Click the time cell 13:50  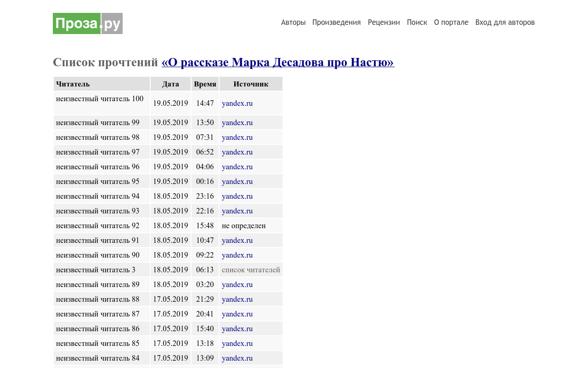(x=205, y=122)
